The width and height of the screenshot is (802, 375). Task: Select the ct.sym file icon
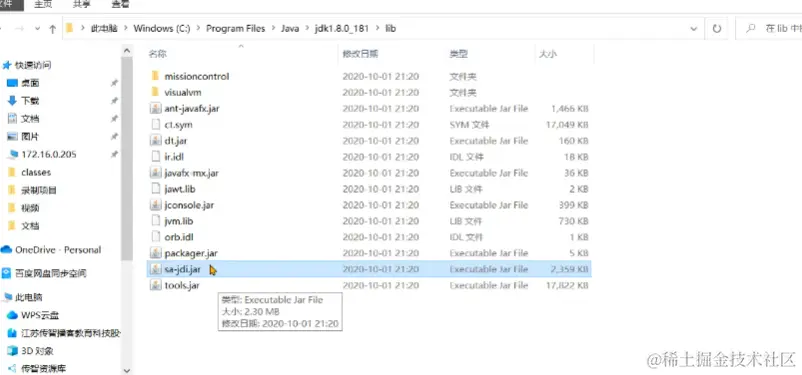[155, 124]
